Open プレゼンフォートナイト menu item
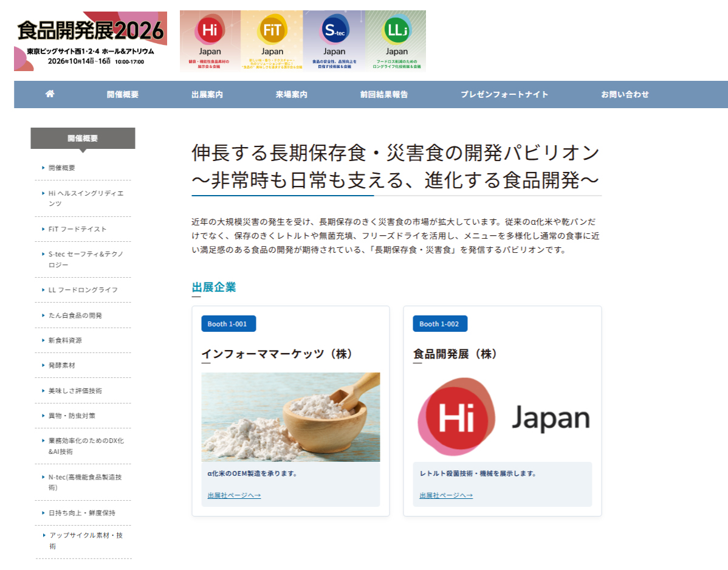 504,94
